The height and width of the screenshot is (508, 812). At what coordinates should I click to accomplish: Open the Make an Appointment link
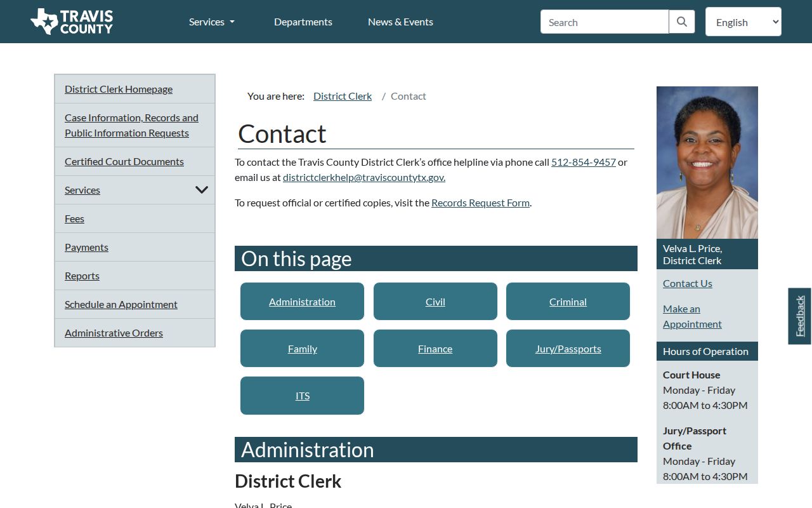pos(692,316)
